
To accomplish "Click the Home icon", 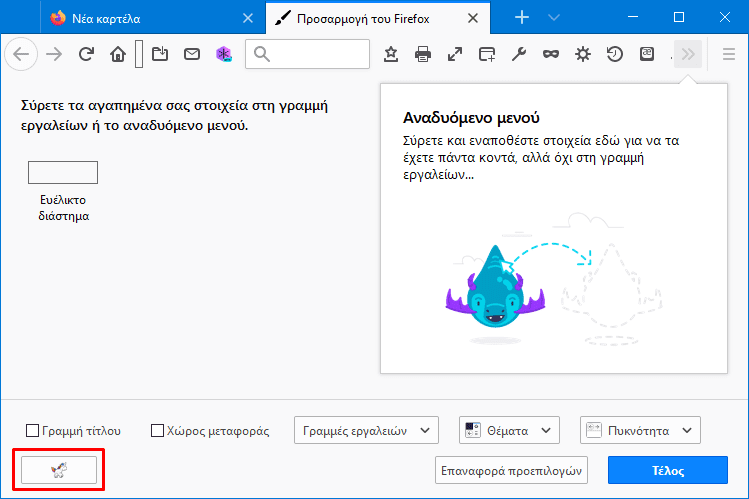I will pos(118,54).
